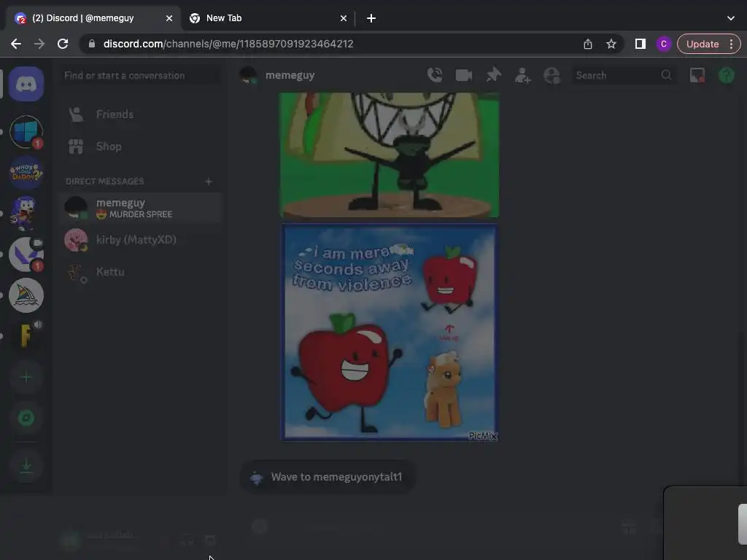The height and width of the screenshot is (560, 747).
Task: Reload the current page
Action: 63,44
